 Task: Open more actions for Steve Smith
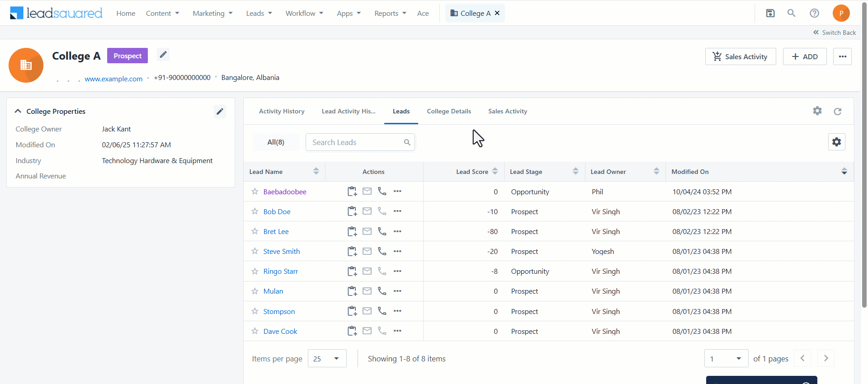[397, 251]
